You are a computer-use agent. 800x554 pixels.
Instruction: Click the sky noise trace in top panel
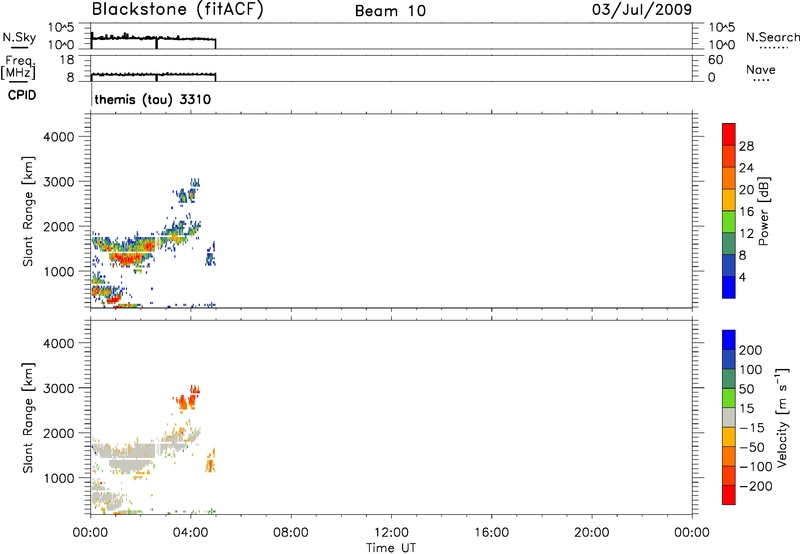pos(153,38)
